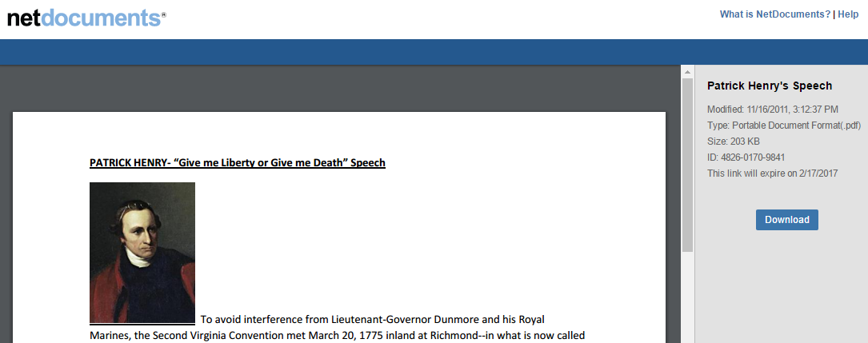Click the document scrollbar up arrow
The width and height of the screenshot is (868, 343).
[x=687, y=72]
